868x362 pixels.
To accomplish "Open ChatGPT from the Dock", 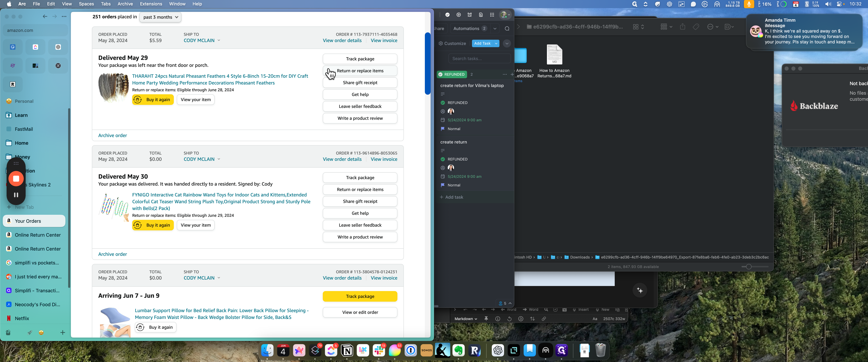I will point(498,351).
